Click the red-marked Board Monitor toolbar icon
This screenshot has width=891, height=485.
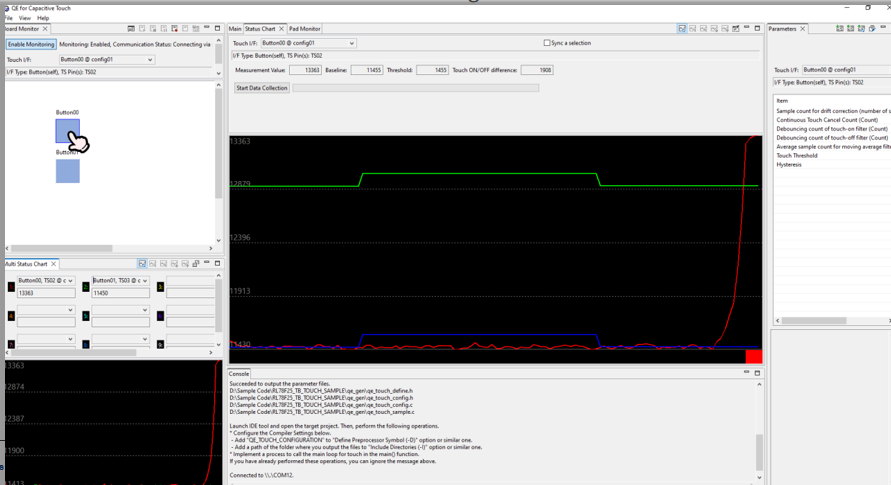pyautogui.click(x=174, y=29)
